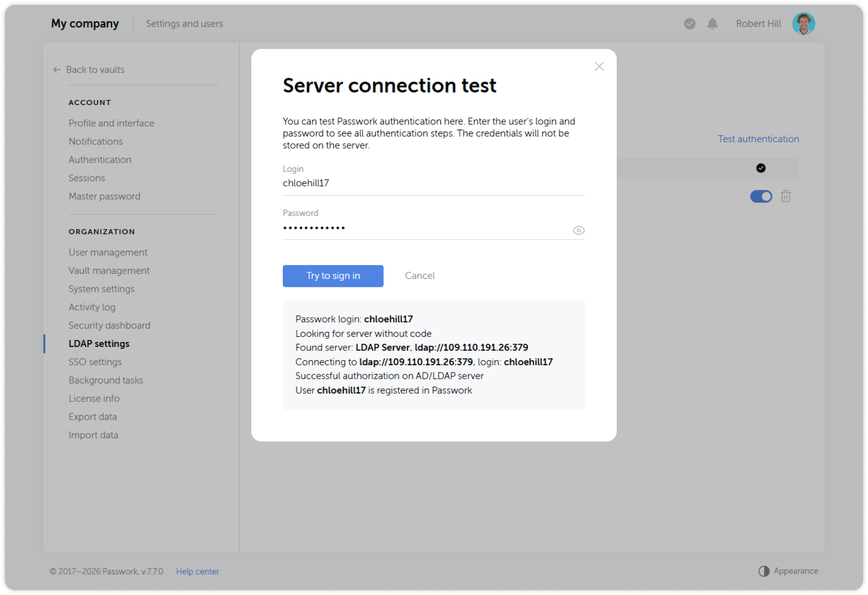Toggle Appearance theme switcher

click(788, 571)
